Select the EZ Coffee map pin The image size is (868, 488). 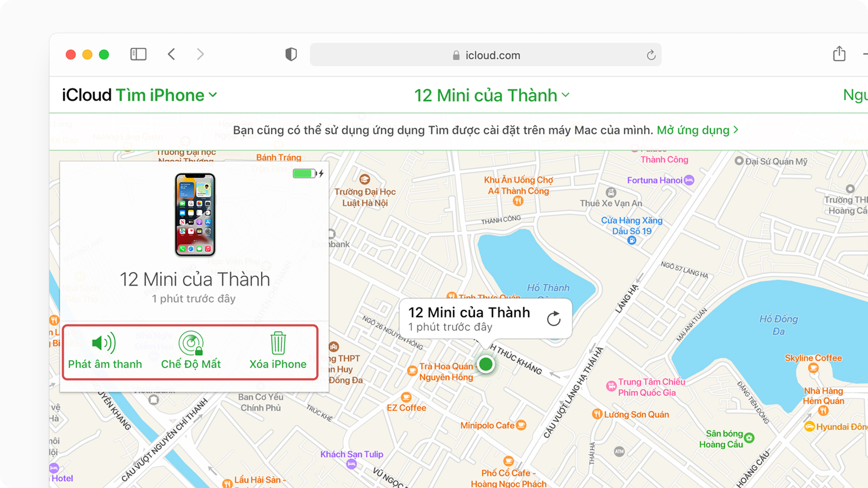[406, 396]
